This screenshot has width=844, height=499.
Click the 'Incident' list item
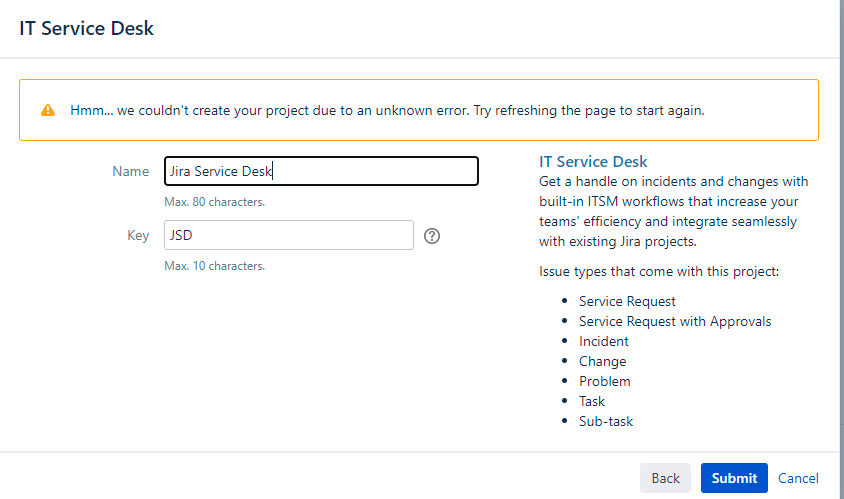pos(603,341)
